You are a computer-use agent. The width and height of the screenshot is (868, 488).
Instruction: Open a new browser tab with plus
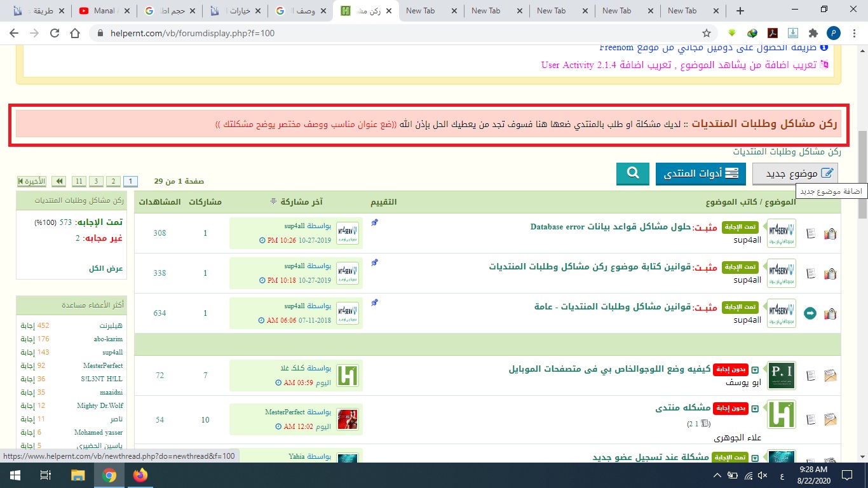click(740, 10)
